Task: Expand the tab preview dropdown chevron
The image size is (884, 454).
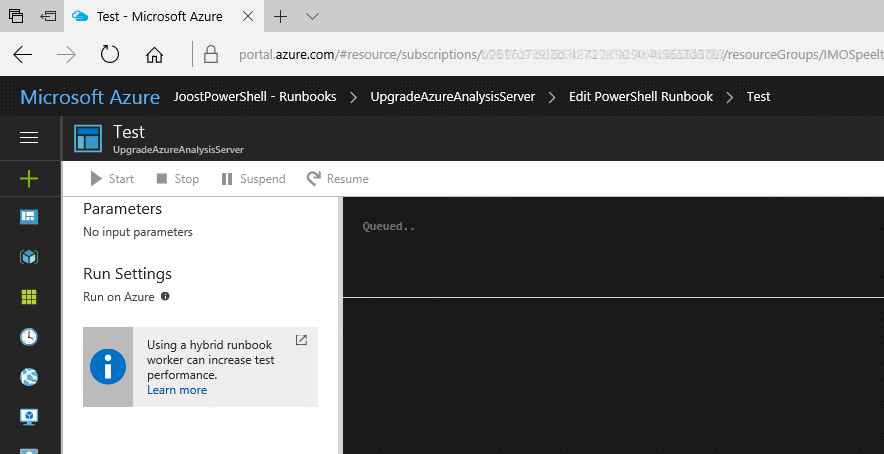Action: pyautogui.click(x=312, y=16)
